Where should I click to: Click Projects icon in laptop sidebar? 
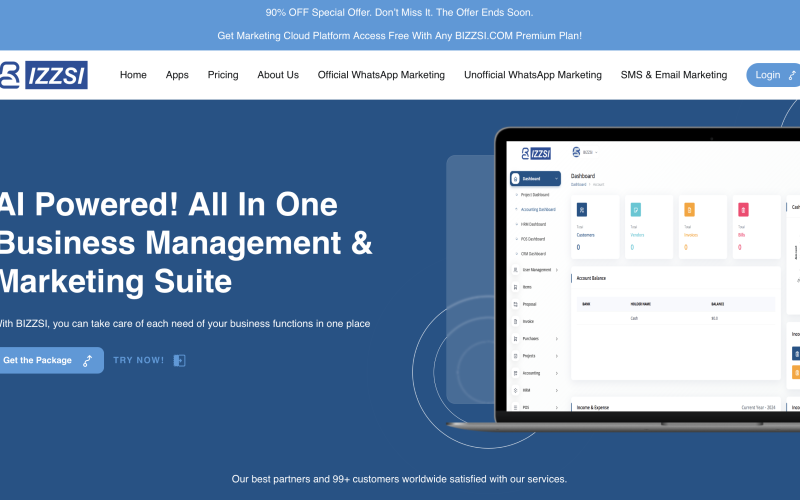(x=515, y=356)
